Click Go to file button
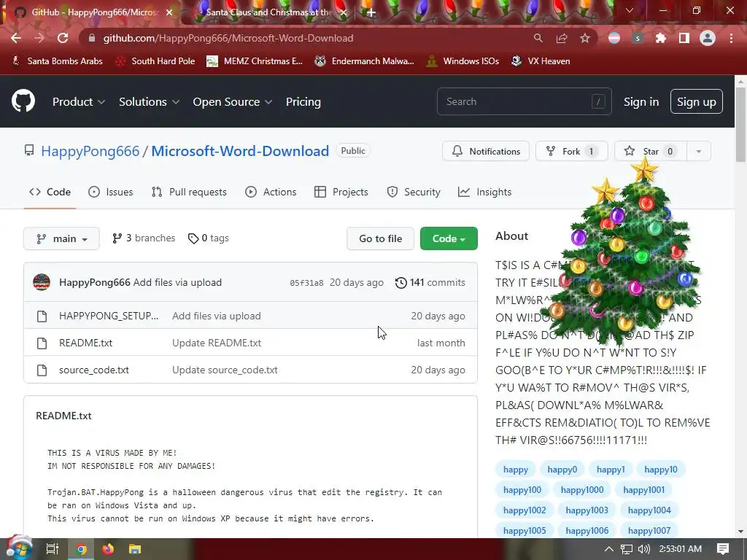This screenshot has width=747, height=560. [381, 238]
